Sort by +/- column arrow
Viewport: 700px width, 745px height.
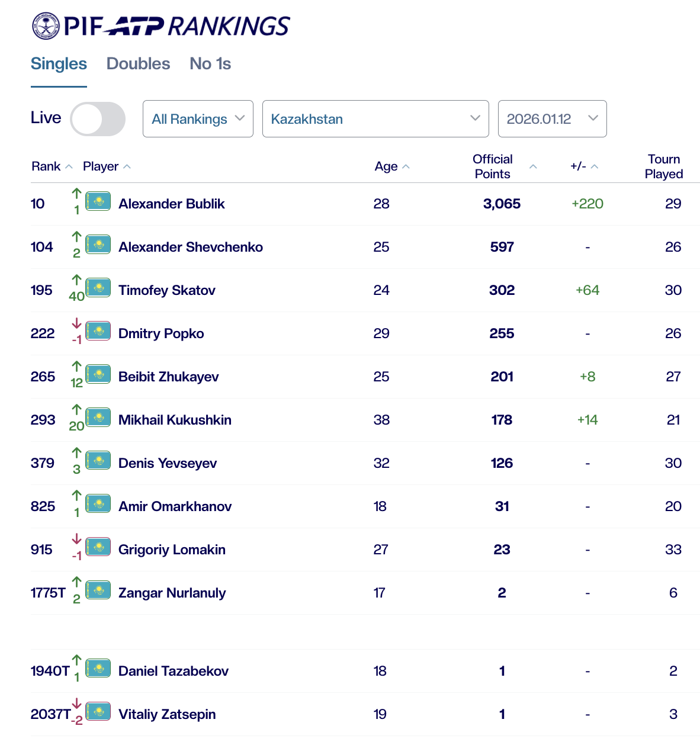pyautogui.click(x=595, y=167)
